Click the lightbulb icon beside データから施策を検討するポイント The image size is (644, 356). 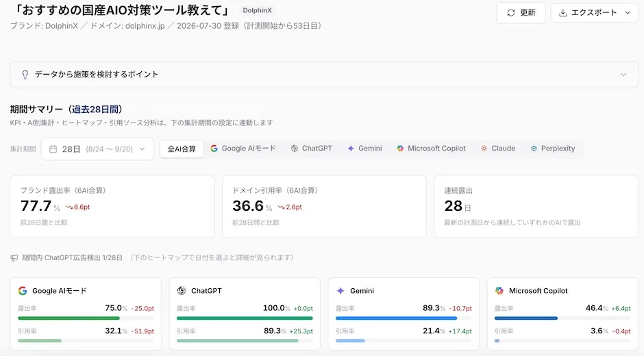click(25, 75)
